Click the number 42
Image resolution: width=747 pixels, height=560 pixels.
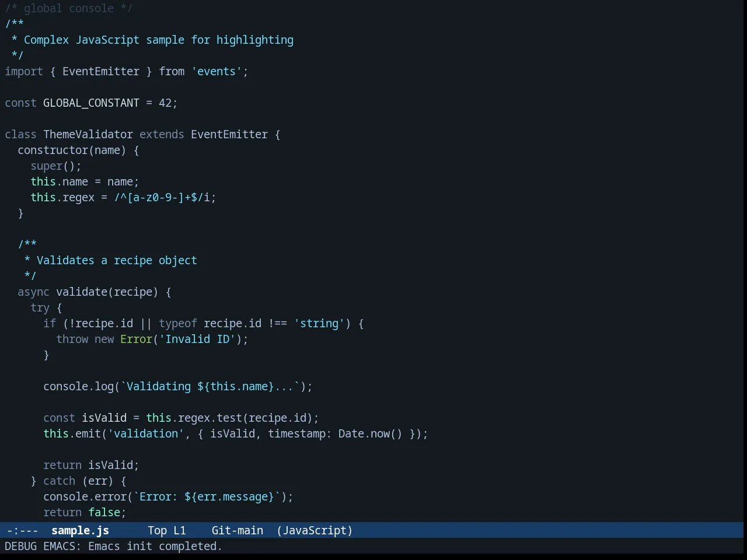(165, 103)
